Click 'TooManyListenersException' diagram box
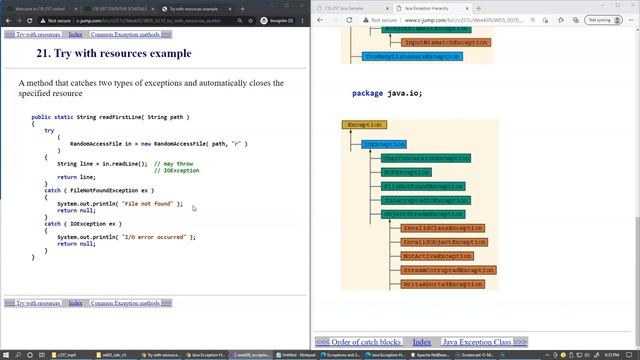This screenshot has width=640, height=360. click(x=412, y=56)
